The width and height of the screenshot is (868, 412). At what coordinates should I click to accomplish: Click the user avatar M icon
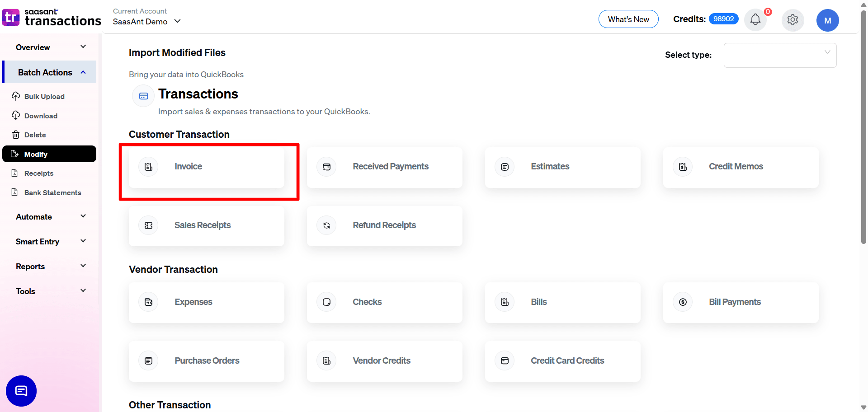click(x=827, y=20)
